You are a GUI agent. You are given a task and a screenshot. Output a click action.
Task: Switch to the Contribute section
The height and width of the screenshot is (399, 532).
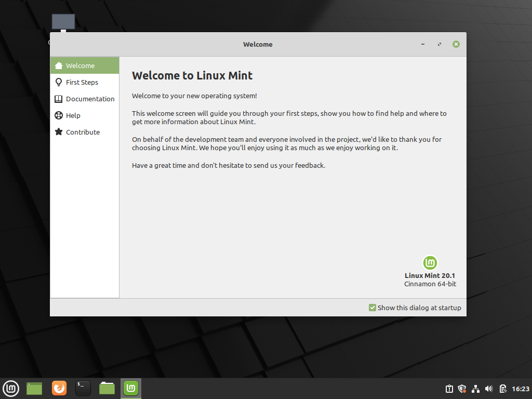click(85, 132)
